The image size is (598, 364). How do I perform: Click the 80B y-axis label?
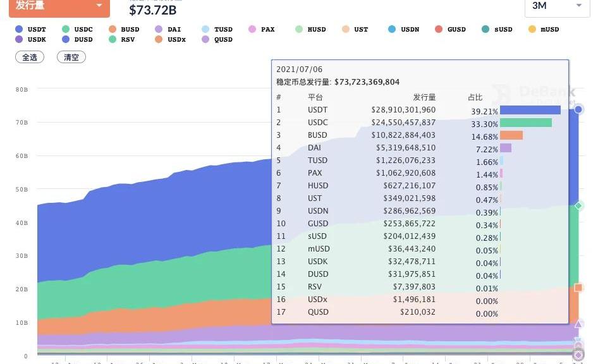pos(21,90)
